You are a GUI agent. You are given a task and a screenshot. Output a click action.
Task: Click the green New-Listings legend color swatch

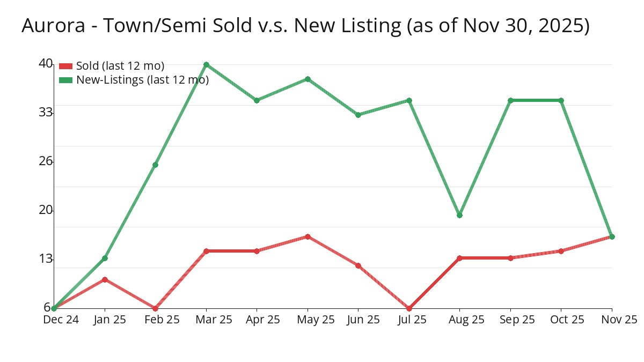[x=65, y=80]
